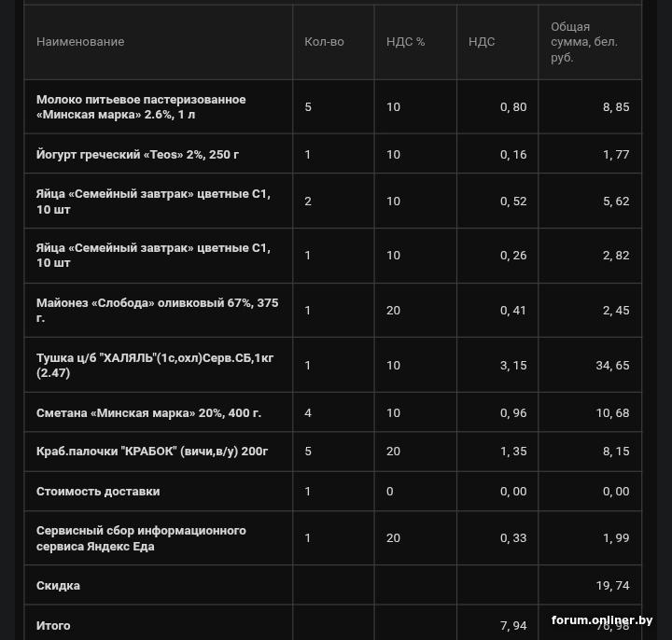Click the total VAT value 7,94
672x640 pixels.
coord(512,625)
